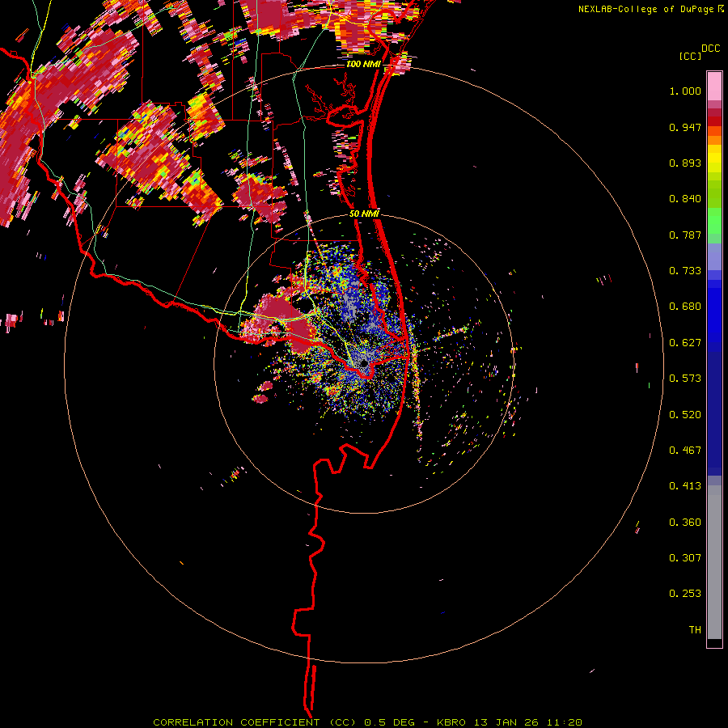Select the 0.520 legend value
This screenshot has width=728, height=728.
click(685, 415)
